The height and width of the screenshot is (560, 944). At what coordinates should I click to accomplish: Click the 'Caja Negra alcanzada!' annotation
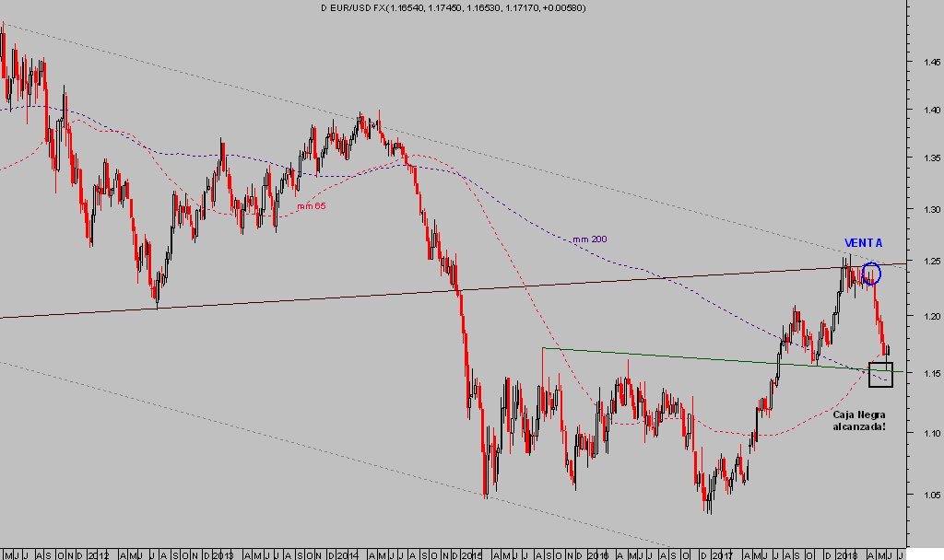click(x=859, y=421)
